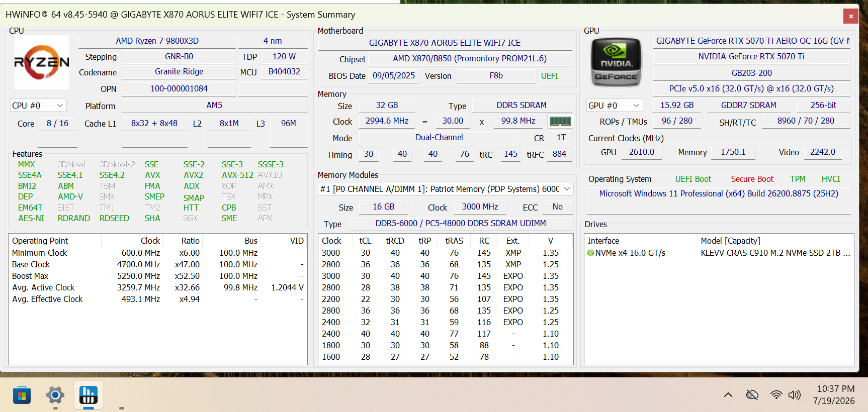Viewport: 868px width, 412px height.
Task: Click the 1.2044 V VID value
Action: (x=287, y=287)
